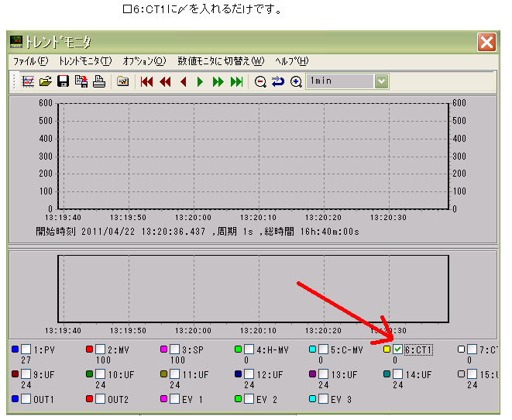
Task: Zoom out with the minus magnifier icon
Action: coord(260,81)
